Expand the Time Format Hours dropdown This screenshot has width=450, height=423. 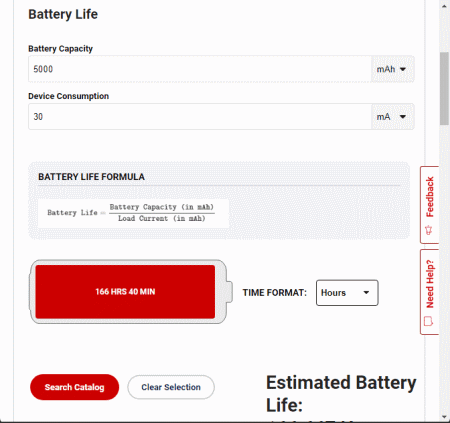347,293
